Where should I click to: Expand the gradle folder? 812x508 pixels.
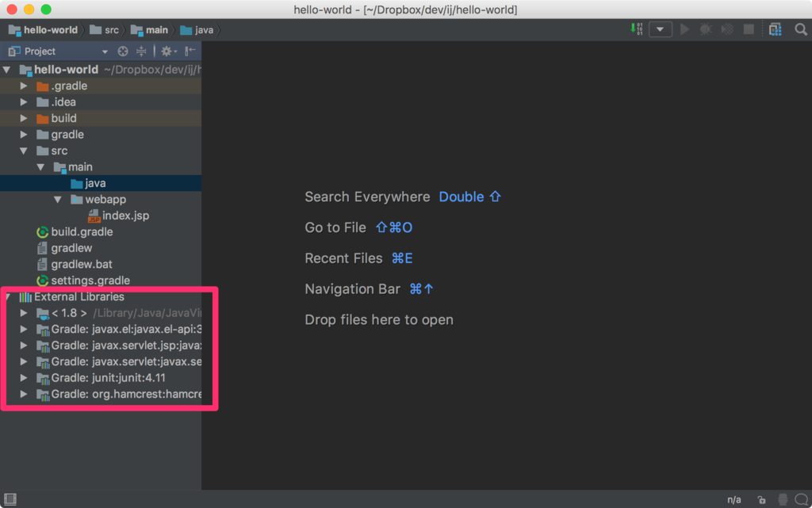pos(23,135)
